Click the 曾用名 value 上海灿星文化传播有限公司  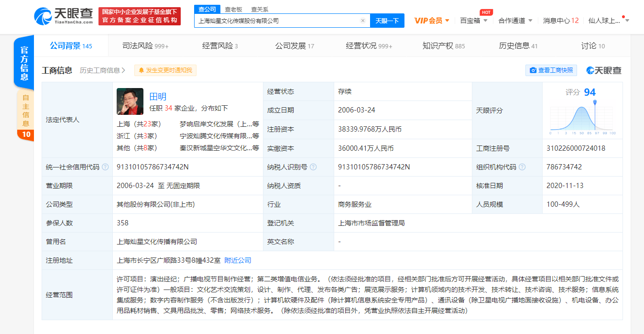157,242
